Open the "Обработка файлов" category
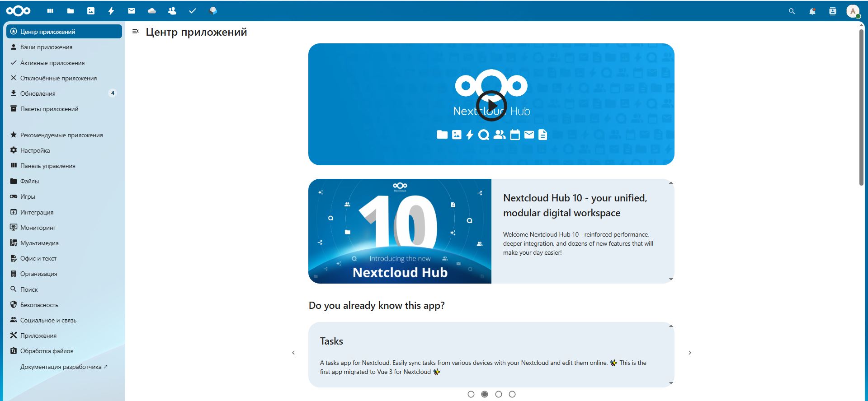Screen dimensions: 868x401 pos(64,351)
